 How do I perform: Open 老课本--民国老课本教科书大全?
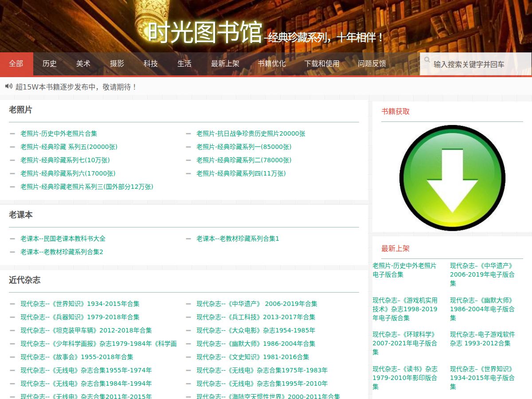click(x=63, y=239)
